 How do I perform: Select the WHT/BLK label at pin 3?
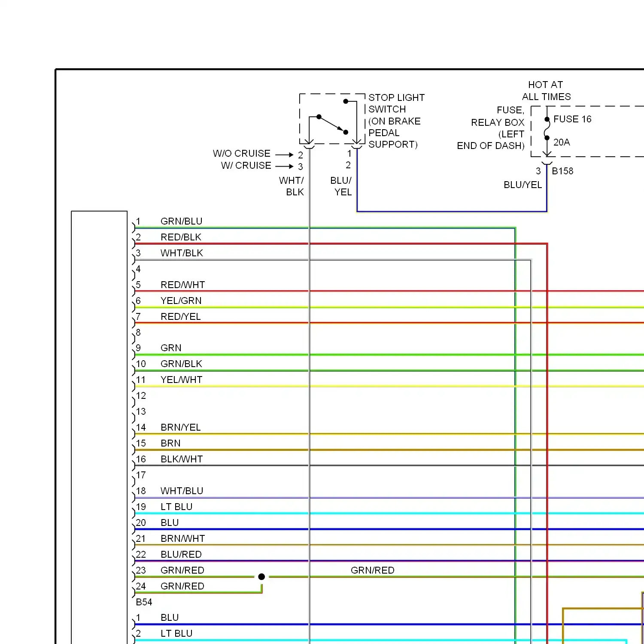pos(182,253)
